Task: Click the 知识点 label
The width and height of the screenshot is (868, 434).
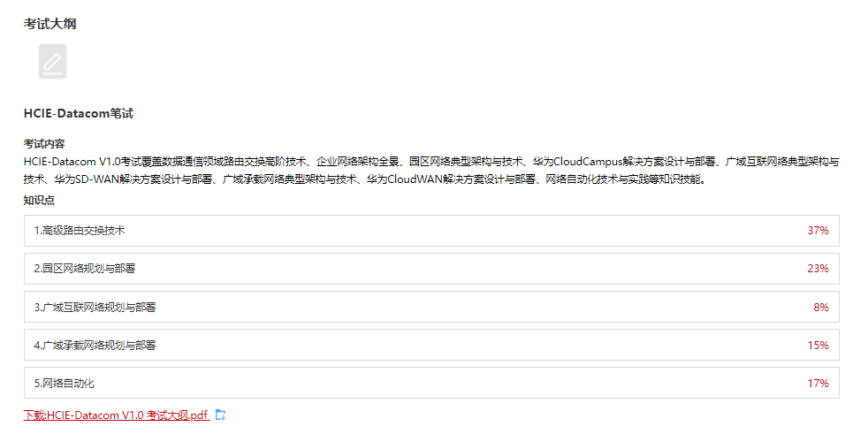Action: click(39, 201)
